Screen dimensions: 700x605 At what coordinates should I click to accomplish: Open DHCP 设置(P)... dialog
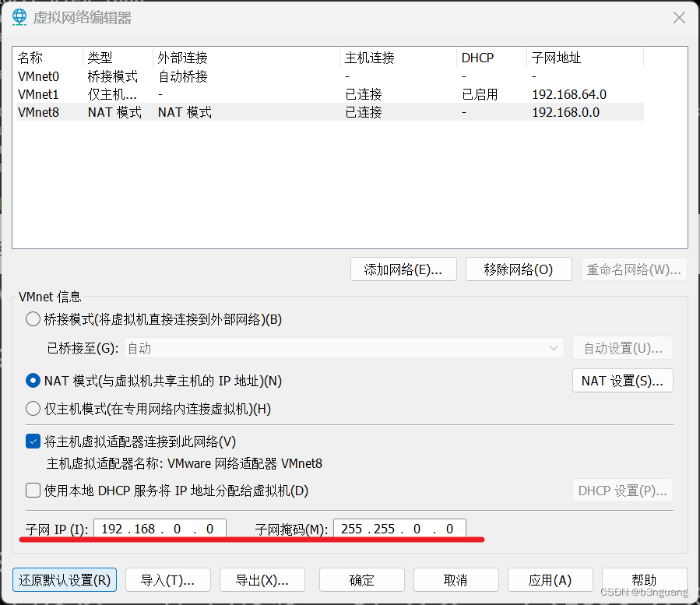coord(623,491)
